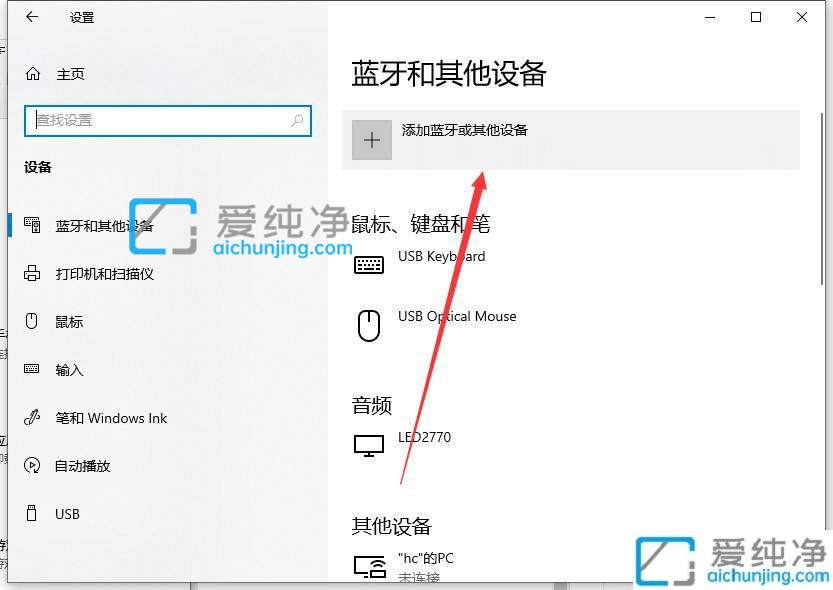Select the Bluetooth sidebar icon
Image resolution: width=833 pixels, height=590 pixels.
point(33,226)
